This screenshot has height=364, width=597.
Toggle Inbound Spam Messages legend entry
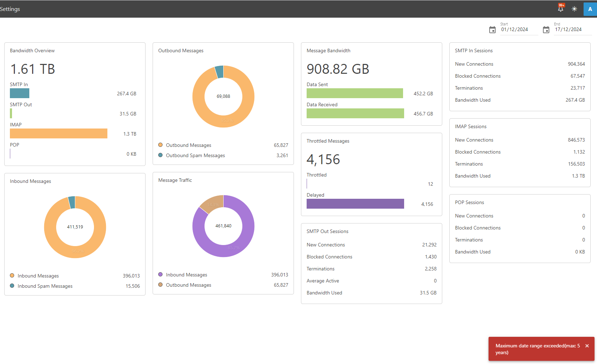click(45, 286)
